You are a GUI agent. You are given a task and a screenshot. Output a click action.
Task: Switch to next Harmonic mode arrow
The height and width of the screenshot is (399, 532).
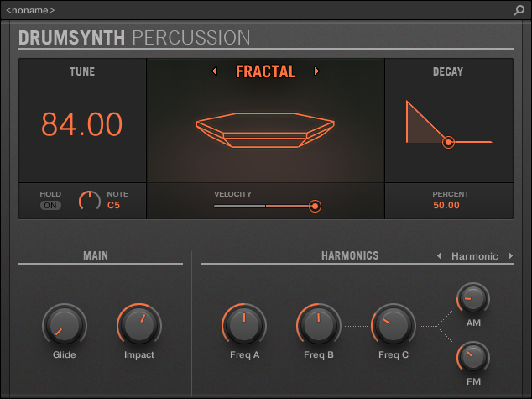(510, 256)
